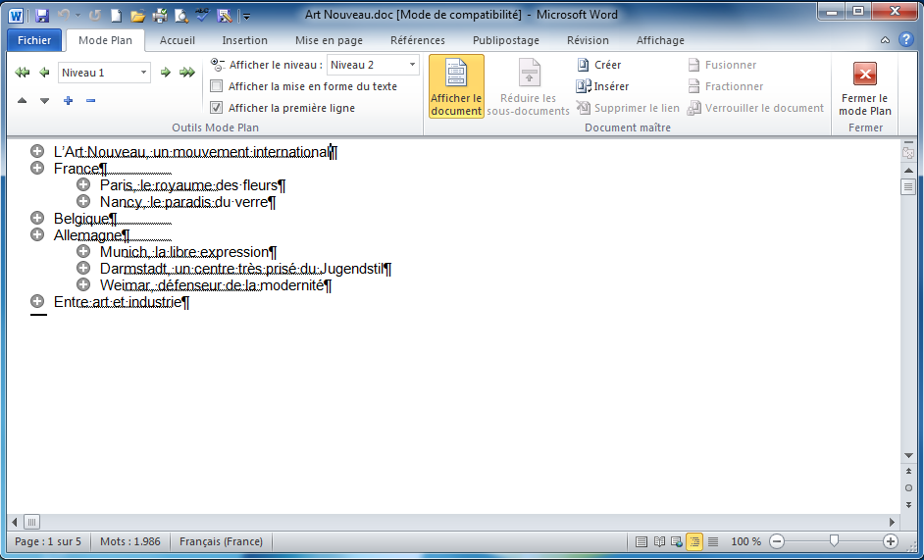The height and width of the screenshot is (560, 924).
Task: Switch to Full Screen Reading view icon
Action: pos(659,541)
